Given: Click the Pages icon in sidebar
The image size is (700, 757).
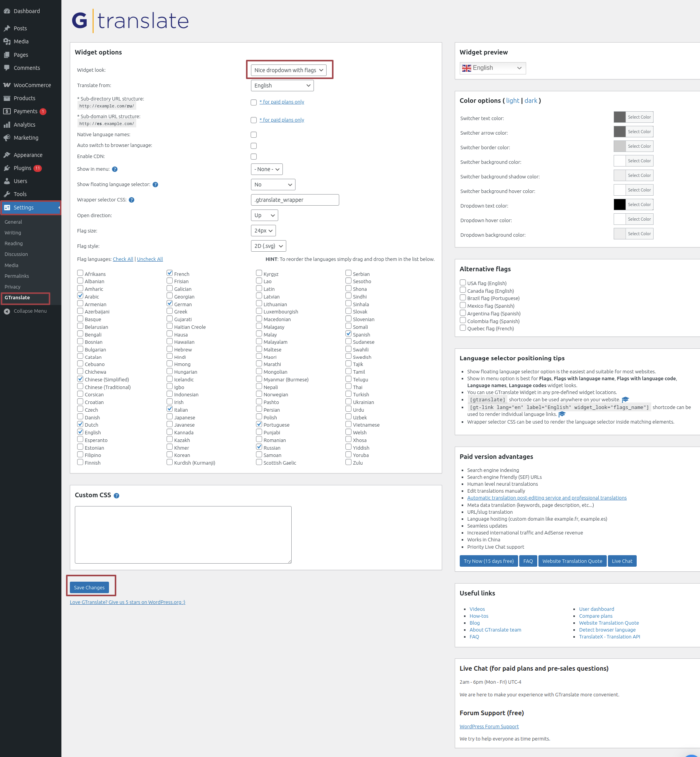Looking at the screenshot, I should (x=7, y=55).
